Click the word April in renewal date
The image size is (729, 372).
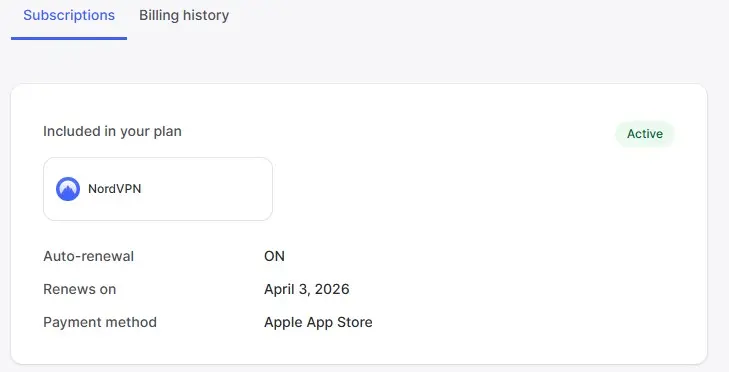coord(279,289)
